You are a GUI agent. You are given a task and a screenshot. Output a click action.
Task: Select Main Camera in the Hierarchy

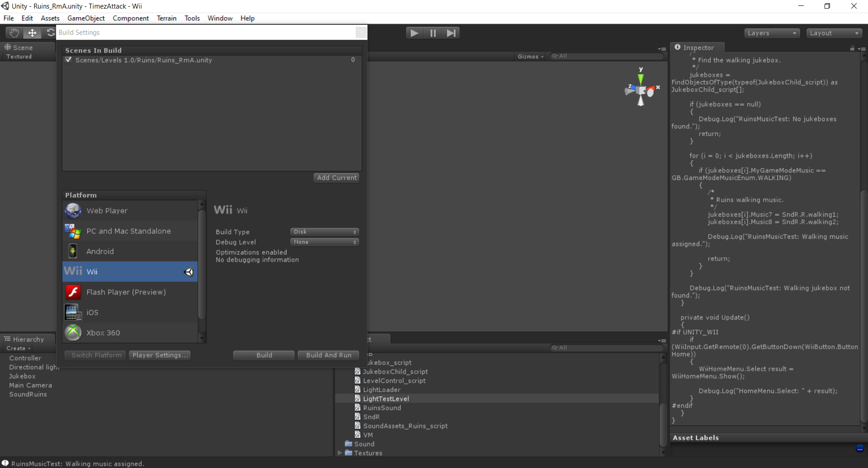[x=30, y=385]
